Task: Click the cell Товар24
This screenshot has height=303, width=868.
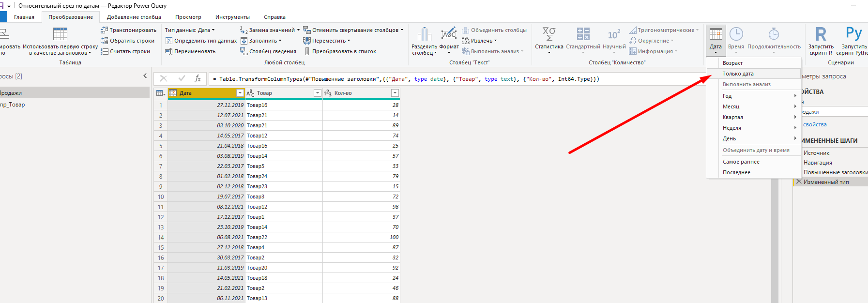Action: point(284,176)
